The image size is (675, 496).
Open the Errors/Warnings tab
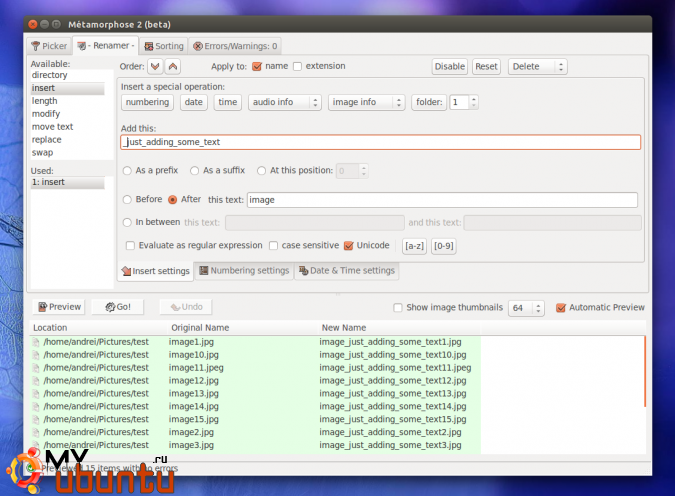pos(236,46)
